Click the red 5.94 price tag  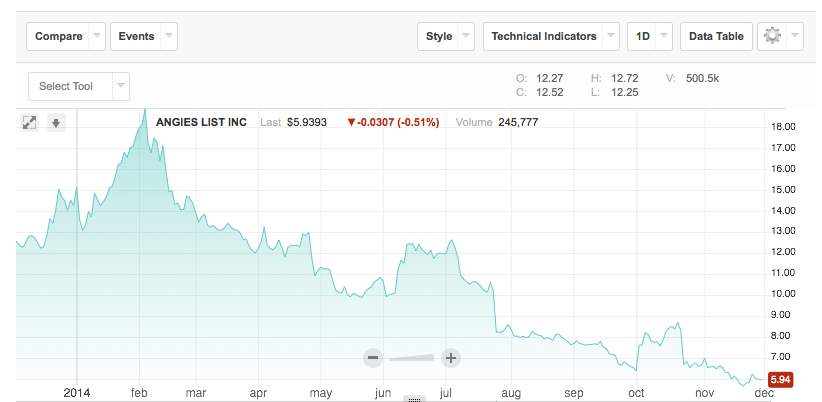[x=780, y=380]
